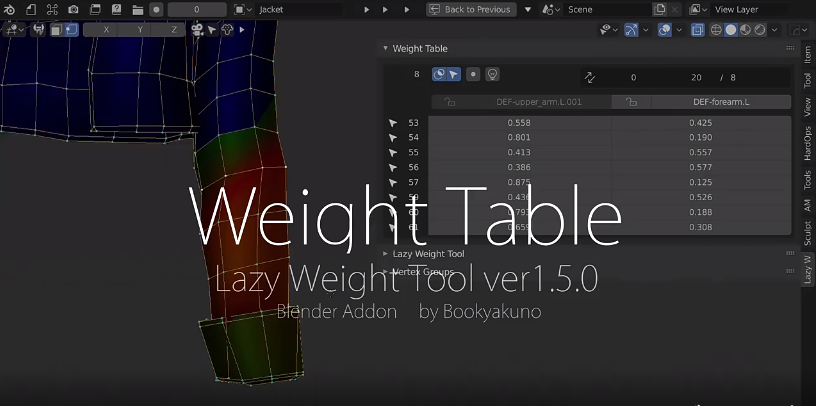
Task: Click the new scene duplicate icon
Action: click(659, 9)
